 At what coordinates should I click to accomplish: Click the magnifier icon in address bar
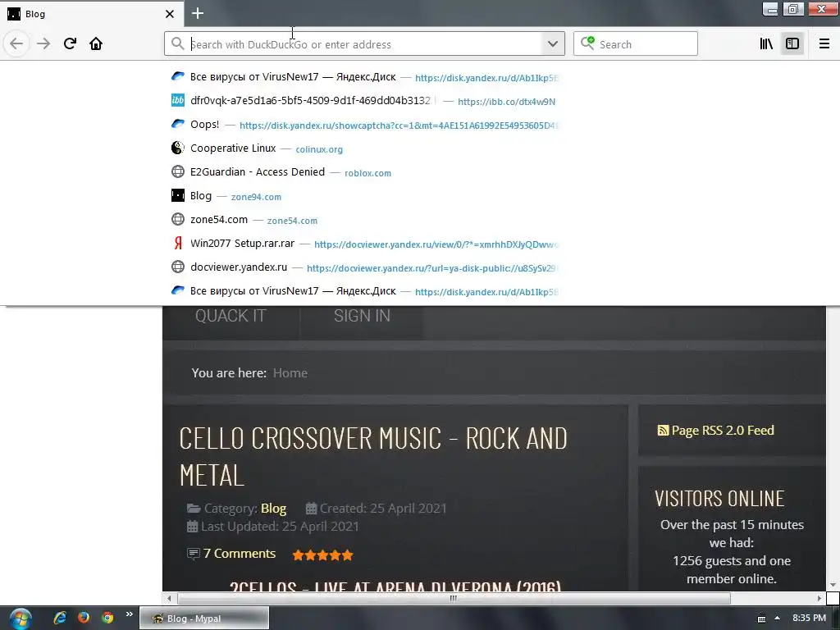tap(177, 43)
